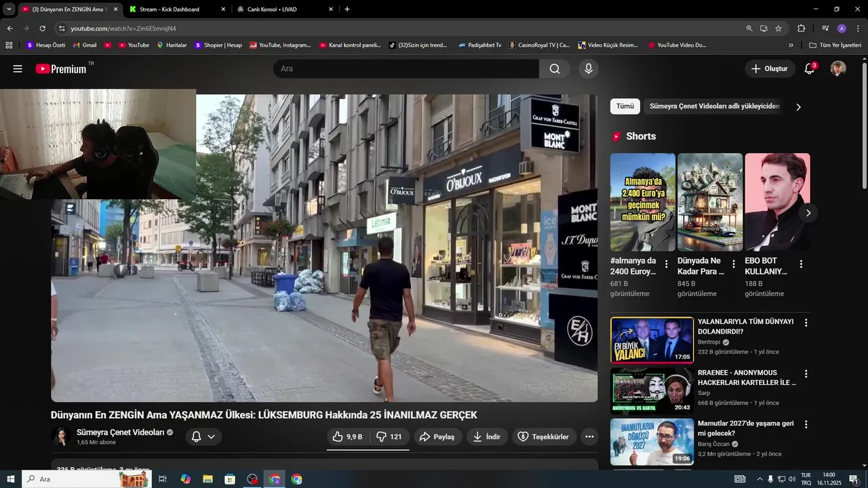Start voice search with microphone

[589, 68]
